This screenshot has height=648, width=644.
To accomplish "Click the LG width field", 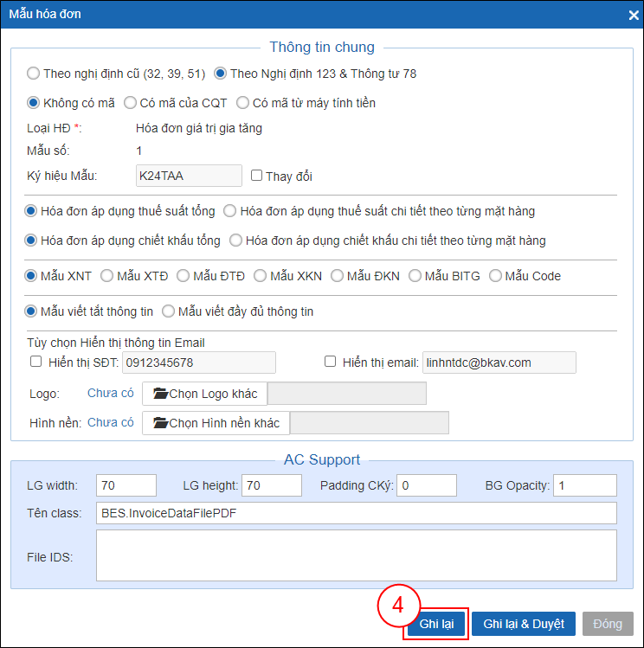I will coord(126,485).
